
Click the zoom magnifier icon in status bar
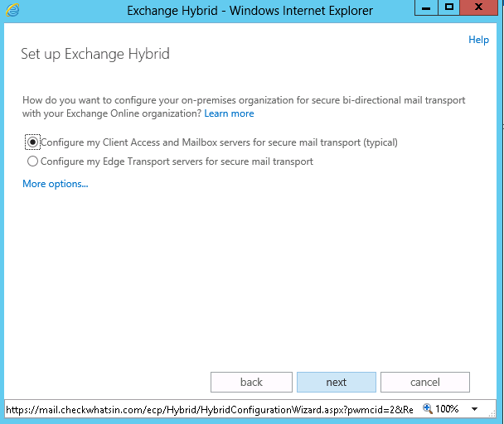click(x=428, y=408)
